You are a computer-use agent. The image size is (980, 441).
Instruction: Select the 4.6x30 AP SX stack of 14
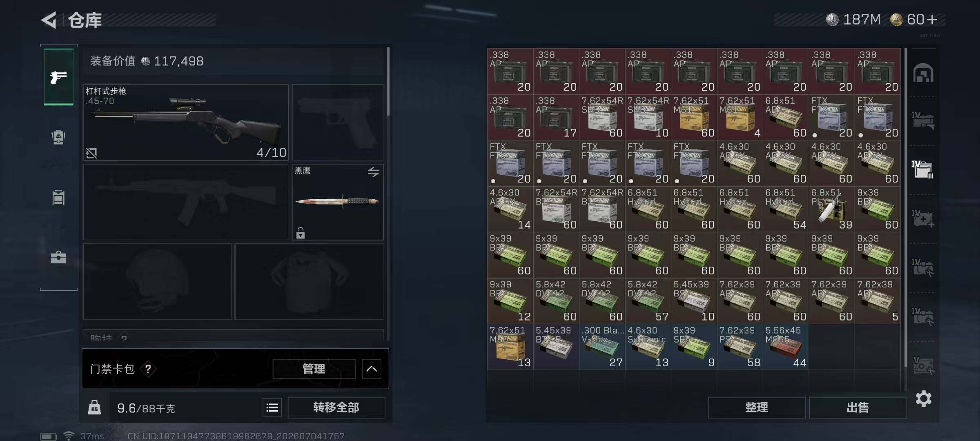[x=510, y=209]
